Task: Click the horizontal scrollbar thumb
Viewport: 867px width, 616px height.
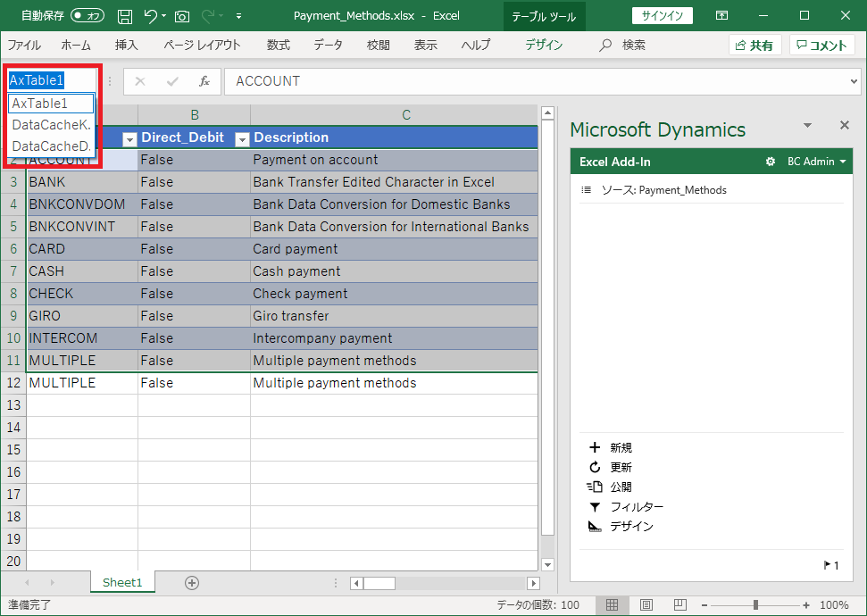Action: tap(379, 583)
